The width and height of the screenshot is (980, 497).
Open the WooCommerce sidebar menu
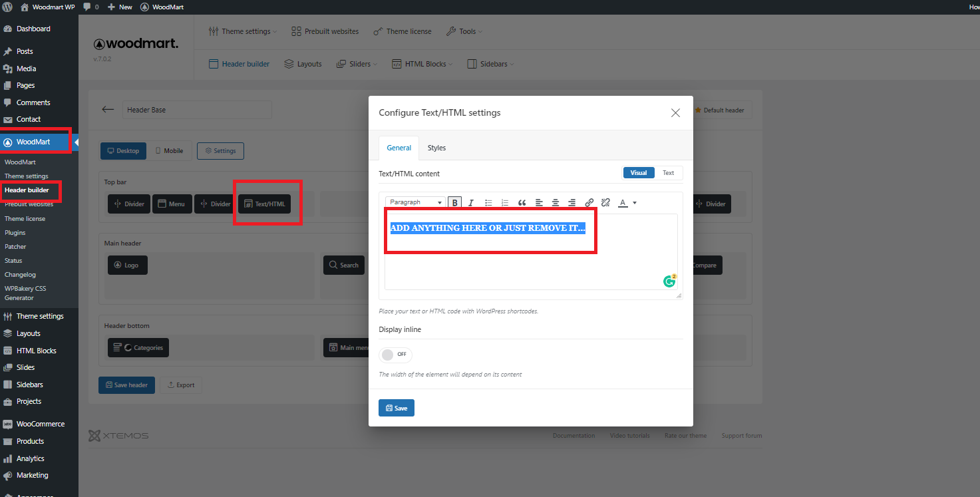coord(39,424)
